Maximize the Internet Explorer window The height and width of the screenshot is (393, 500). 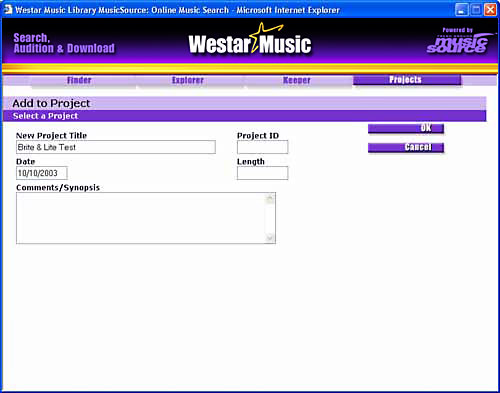[476, 10]
